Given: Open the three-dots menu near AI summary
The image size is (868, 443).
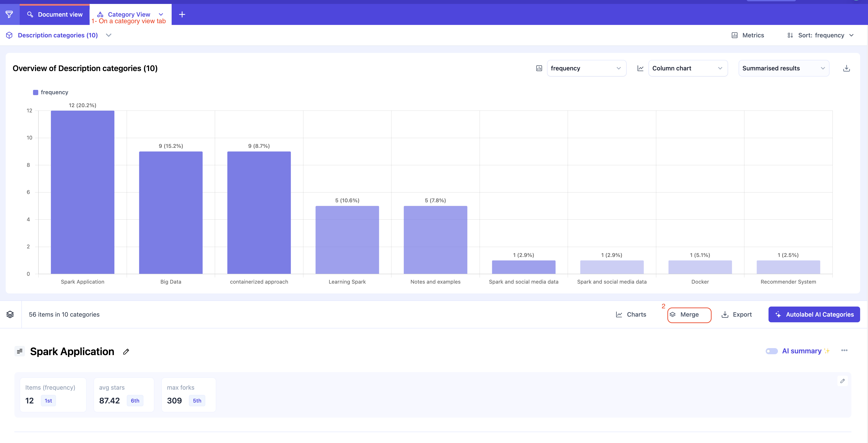Looking at the screenshot, I should pyautogui.click(x=844, y=351).
